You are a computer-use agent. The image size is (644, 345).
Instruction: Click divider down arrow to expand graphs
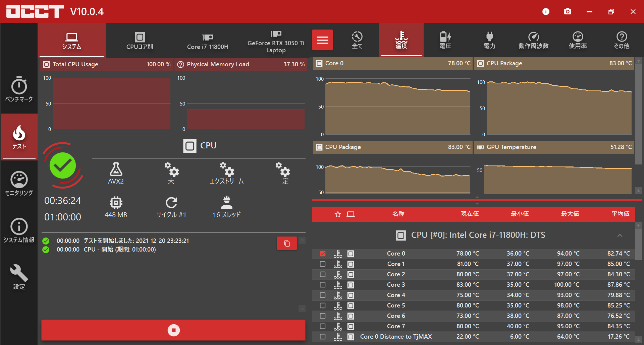477,203
